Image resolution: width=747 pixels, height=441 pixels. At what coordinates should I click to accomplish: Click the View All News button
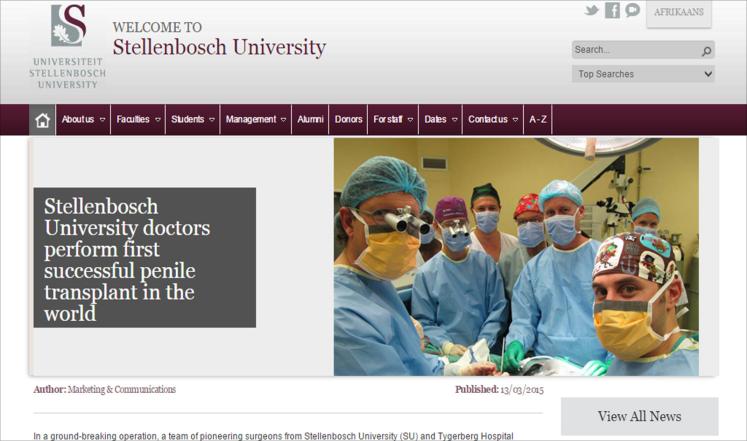(639, 416)
